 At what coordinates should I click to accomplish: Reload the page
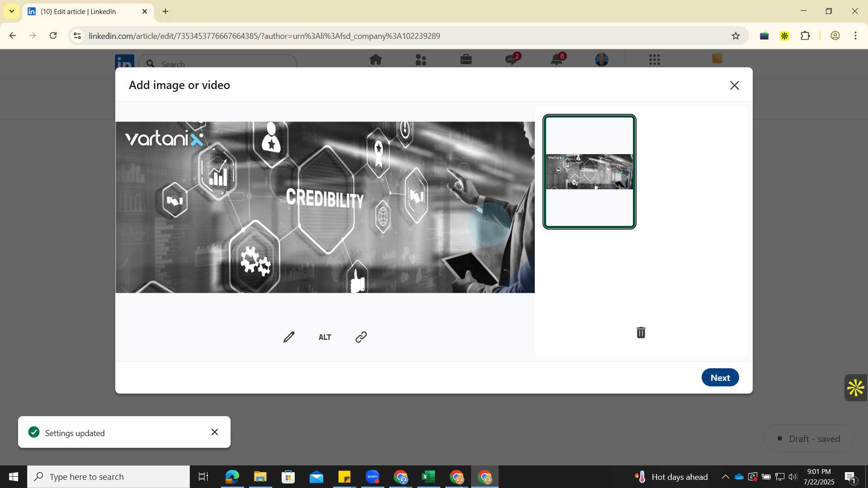click(53, 36)
